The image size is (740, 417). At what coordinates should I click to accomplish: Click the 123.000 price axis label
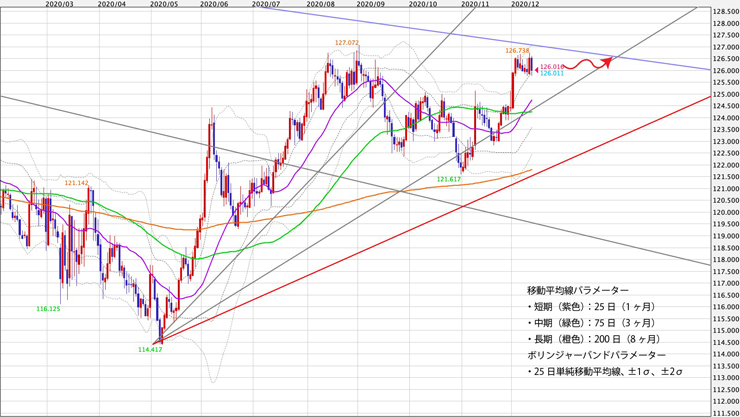point(727,142)
